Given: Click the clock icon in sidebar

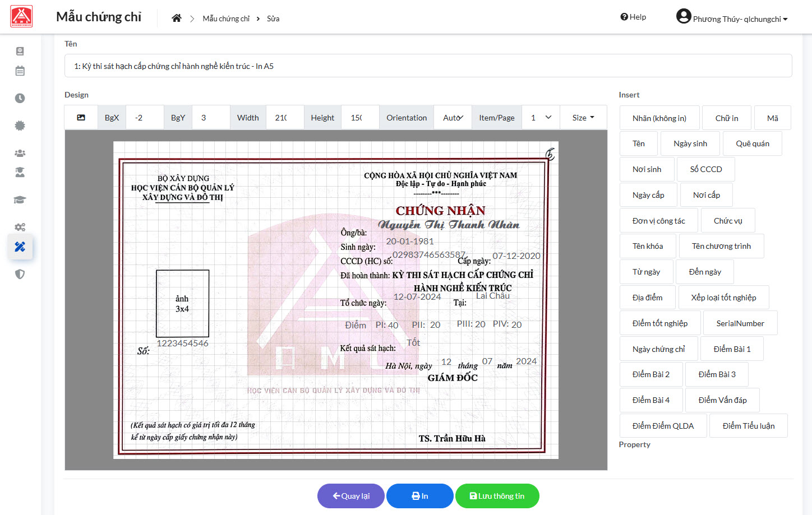Looking at the screenshot, I should coord(20,98).
